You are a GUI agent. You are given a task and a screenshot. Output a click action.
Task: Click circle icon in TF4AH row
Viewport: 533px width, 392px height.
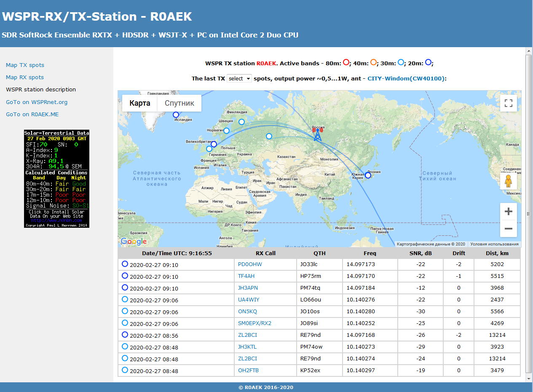(125, 276)
